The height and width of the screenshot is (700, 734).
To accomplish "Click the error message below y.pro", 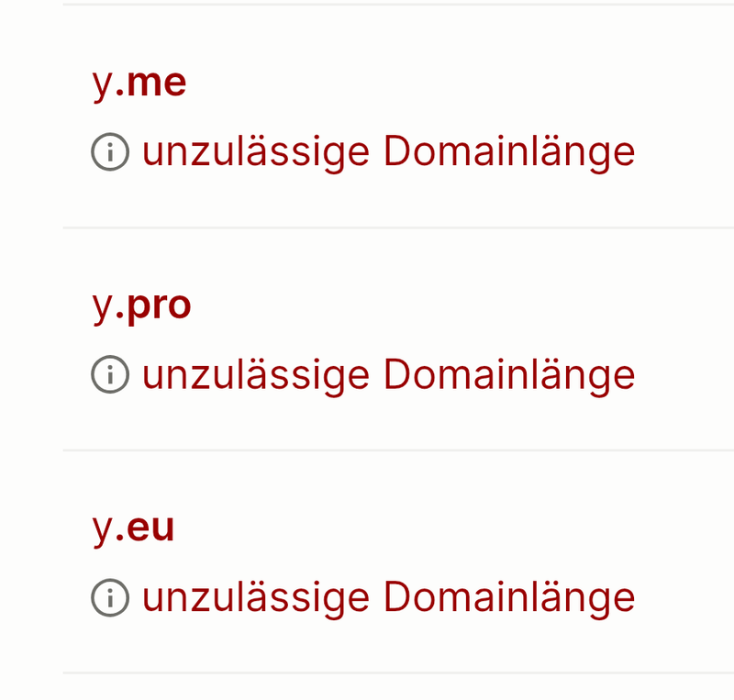I will click(388, 375).
